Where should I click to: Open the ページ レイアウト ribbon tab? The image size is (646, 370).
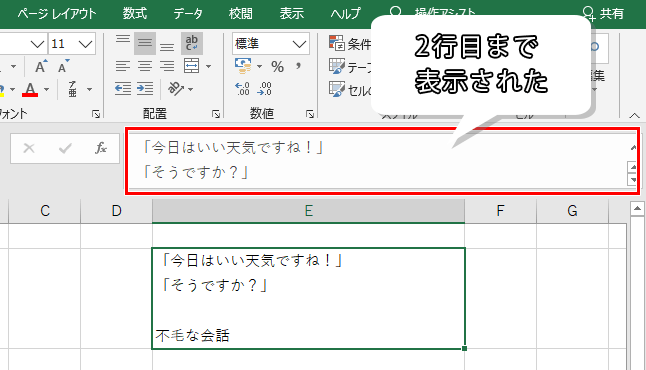[x=57, y=14]
